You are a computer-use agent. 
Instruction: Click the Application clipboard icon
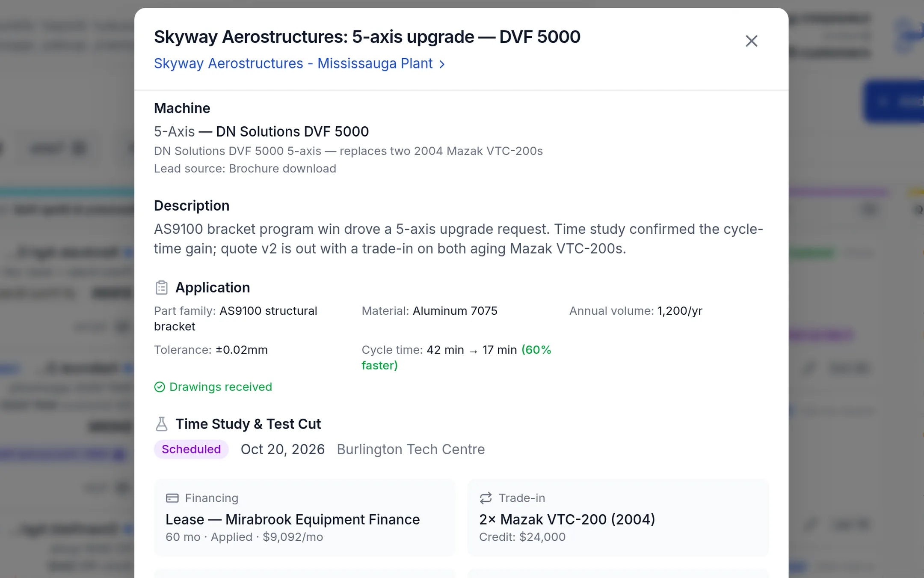pos(161,288)
